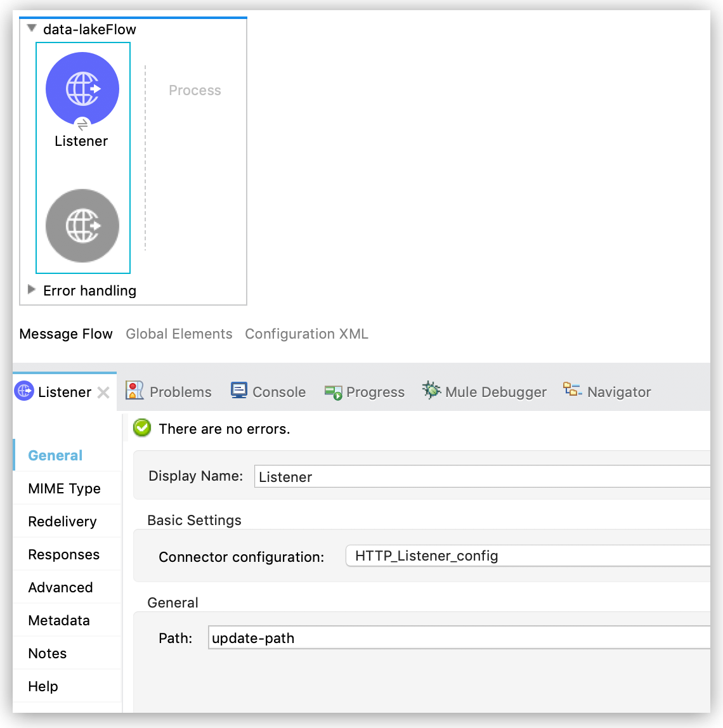Open the Advanced settings section
This screenshot has width=723, height=728.
[60, 587]
